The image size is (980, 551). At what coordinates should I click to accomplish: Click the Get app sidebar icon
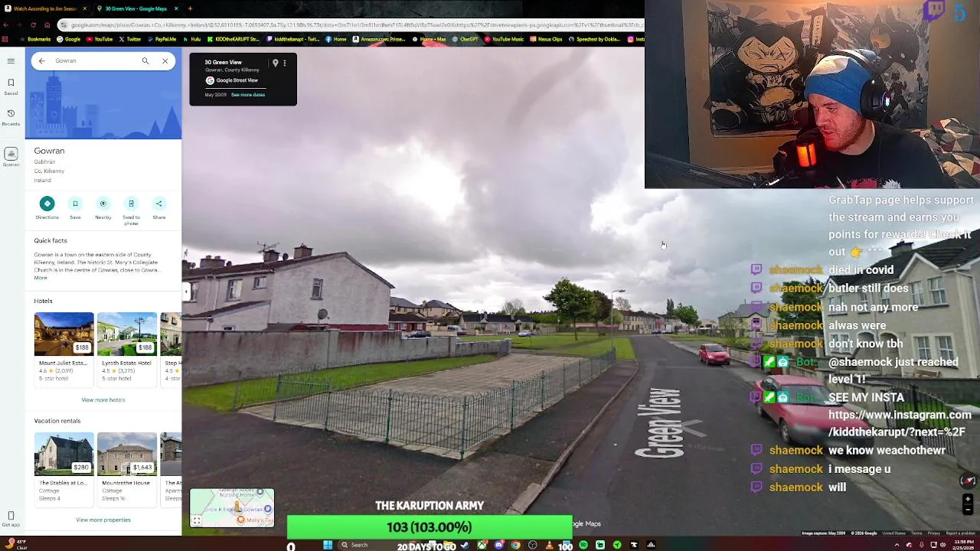11,519
